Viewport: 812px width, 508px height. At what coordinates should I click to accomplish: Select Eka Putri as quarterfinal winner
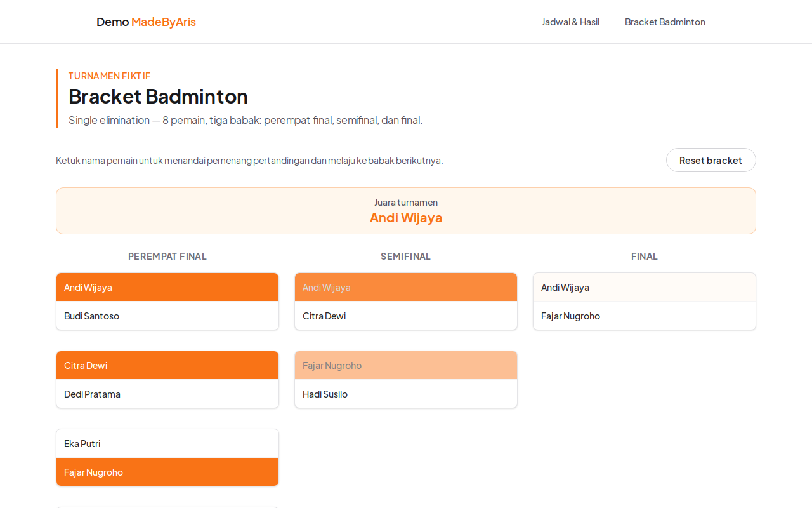pyautogui.click(x=167, y=443)
